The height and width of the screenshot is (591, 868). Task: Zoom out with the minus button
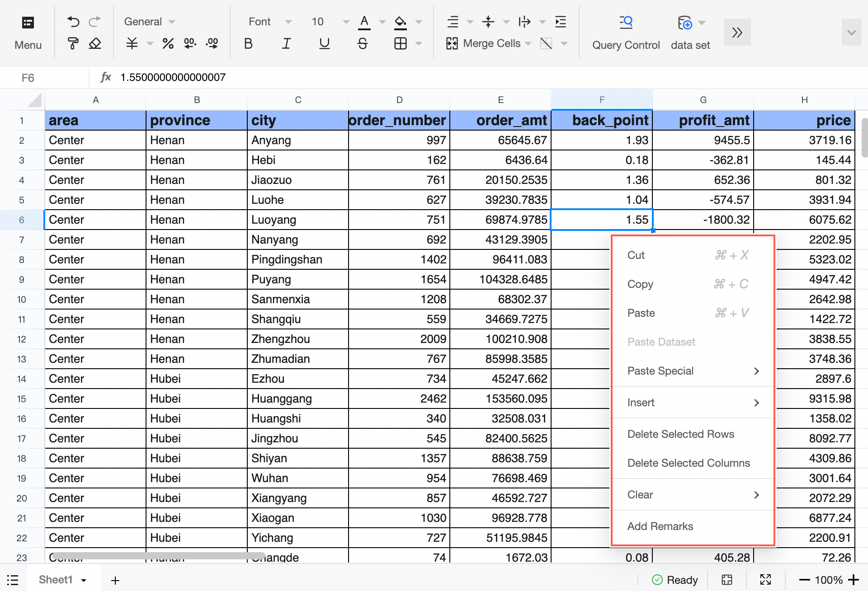click(x=804, y=580)
